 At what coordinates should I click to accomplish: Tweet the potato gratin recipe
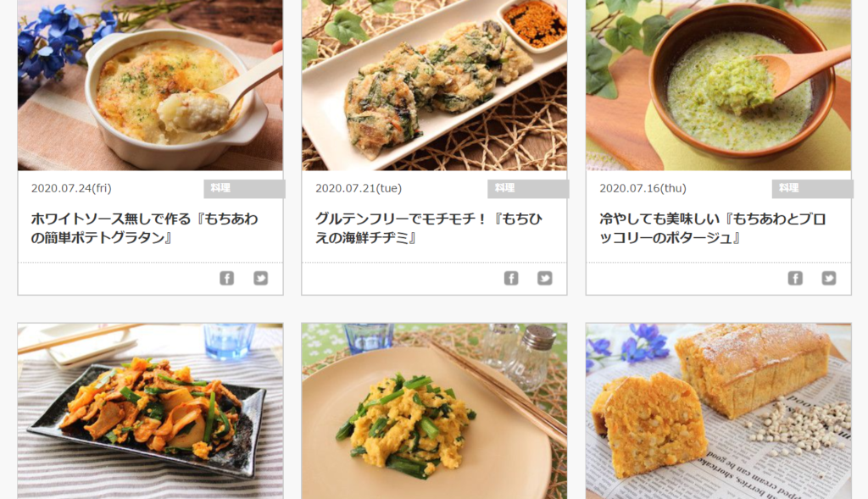pos(261,278)
